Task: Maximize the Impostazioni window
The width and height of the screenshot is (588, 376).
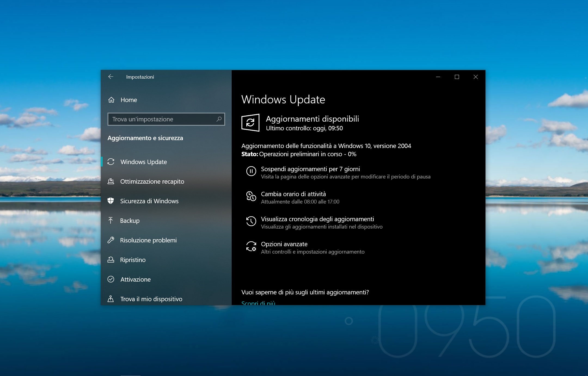Action: pyautogui.click(x=457, y=77)
